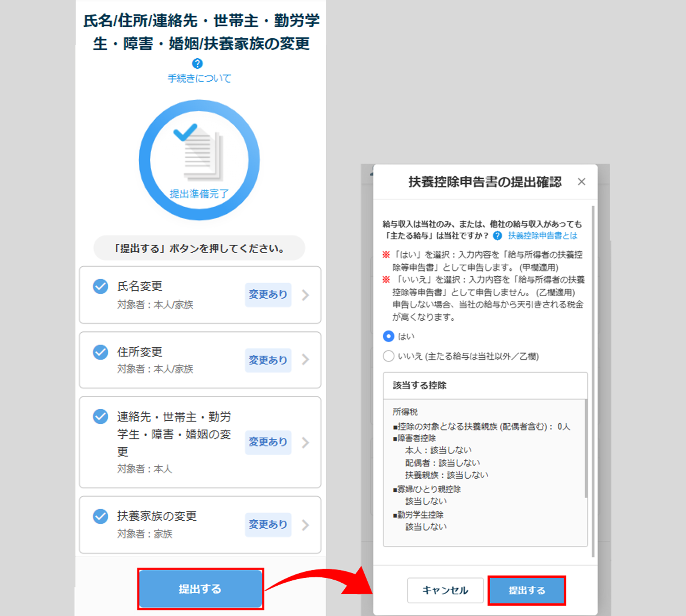Click the help question mark above 手続きについて
This screenshot has height=616, width=686.
[197, 63]
